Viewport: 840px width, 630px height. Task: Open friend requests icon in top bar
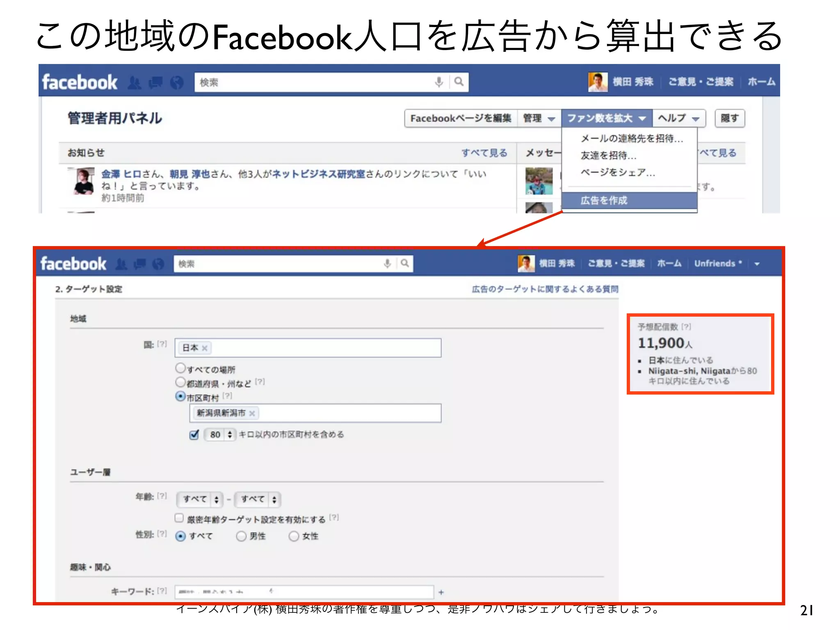point(135,83)
